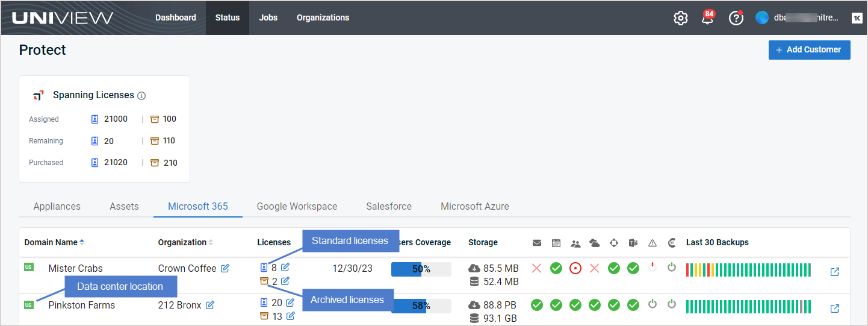The height and width of the screenshot is (326, 868).
Task: Click the 88.8 PB storage value
Action: pos(500,305)
